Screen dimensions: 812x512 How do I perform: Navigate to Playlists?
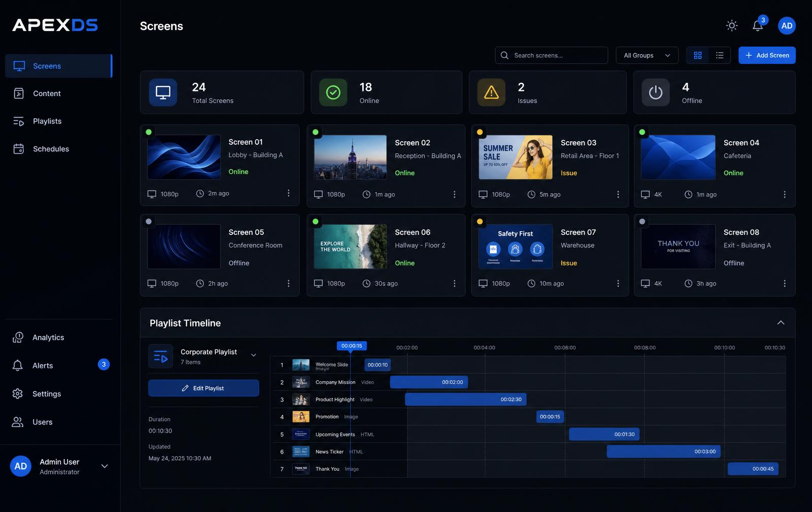(58, 121)
